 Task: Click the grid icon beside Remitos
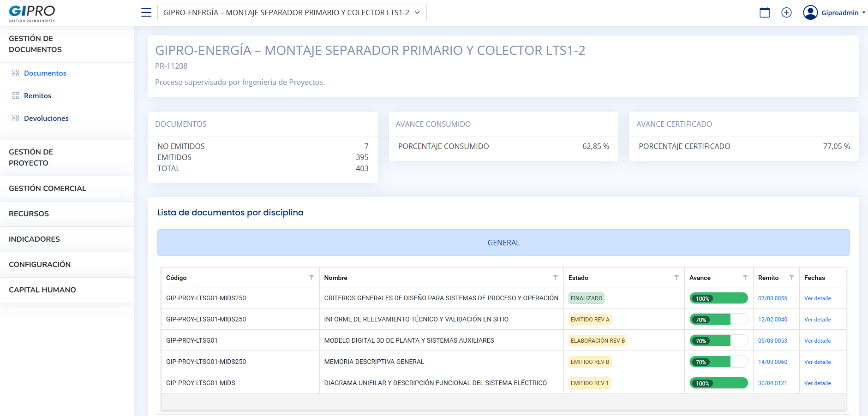coord(16,95)
